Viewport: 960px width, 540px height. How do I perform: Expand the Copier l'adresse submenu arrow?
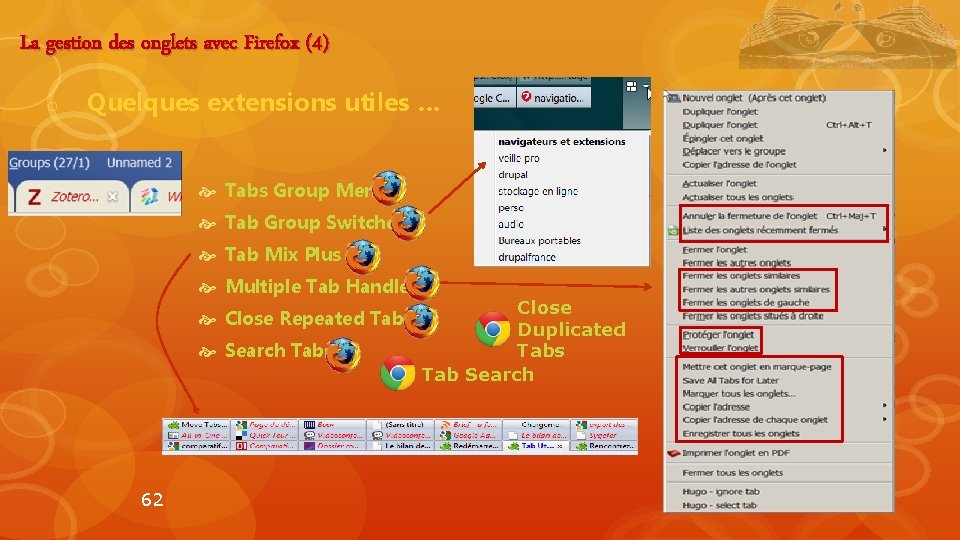(884, 406)
